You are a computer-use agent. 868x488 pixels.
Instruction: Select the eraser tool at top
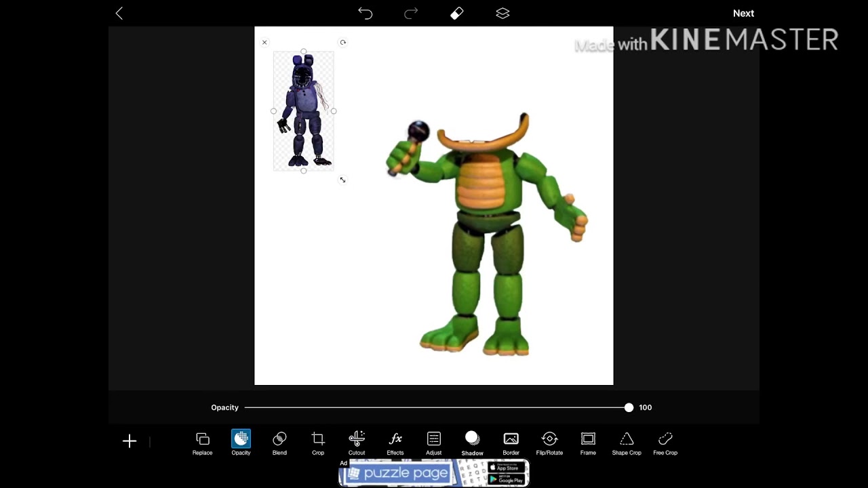pos(456,13)
